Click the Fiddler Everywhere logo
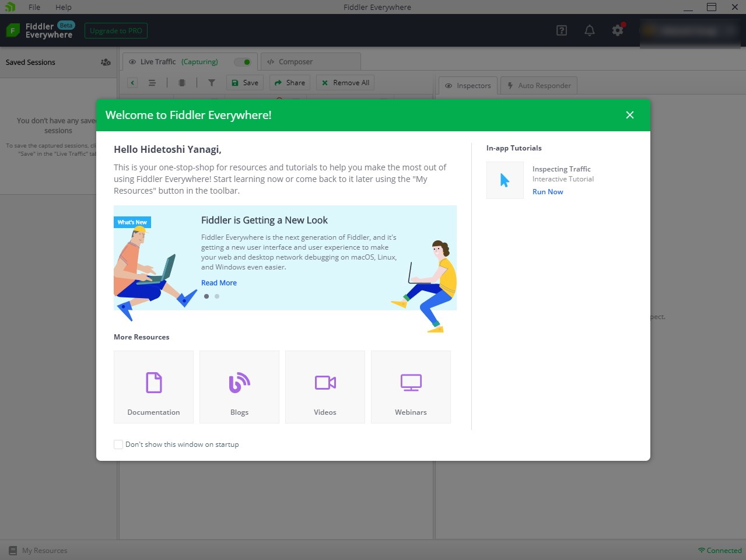 click(40, 30)
